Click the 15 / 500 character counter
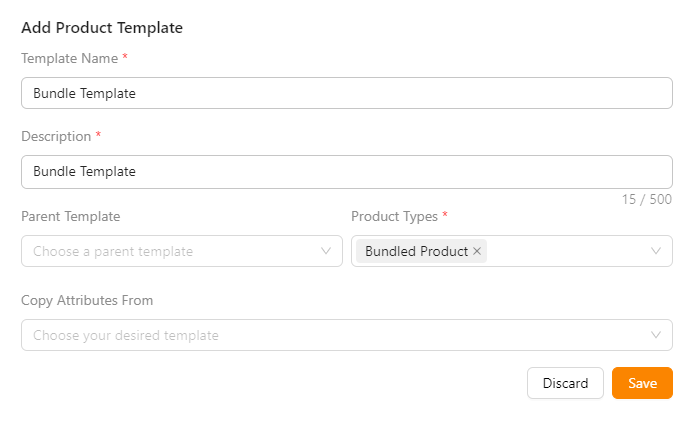695x427 pixels. pos(646,200)
